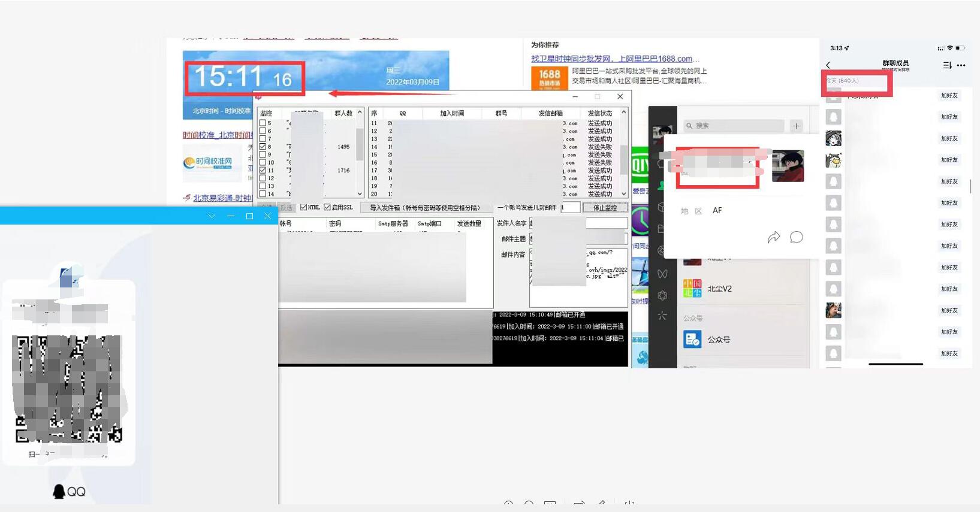
Task: Open dropdown chevron in QQ login title bar
Action: 212,216
